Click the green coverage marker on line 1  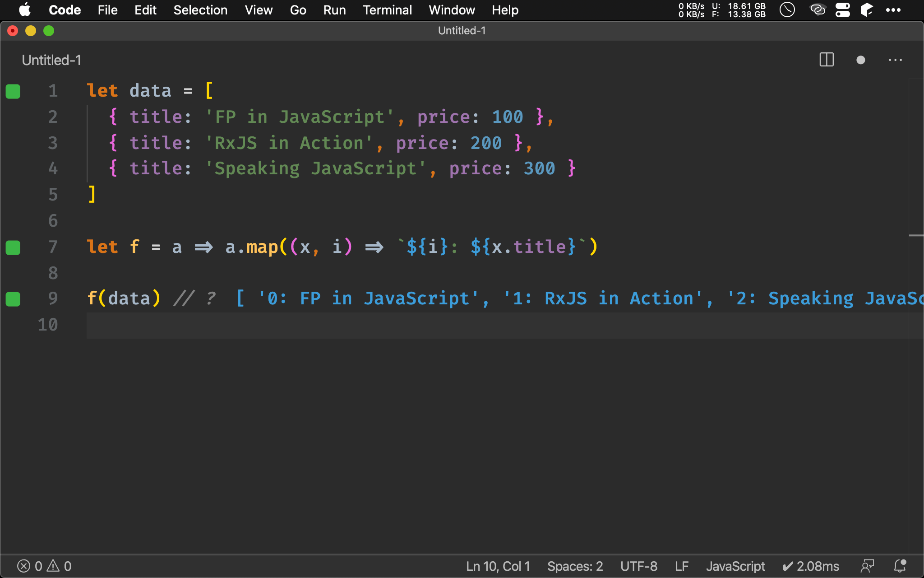tap(13, 91)
